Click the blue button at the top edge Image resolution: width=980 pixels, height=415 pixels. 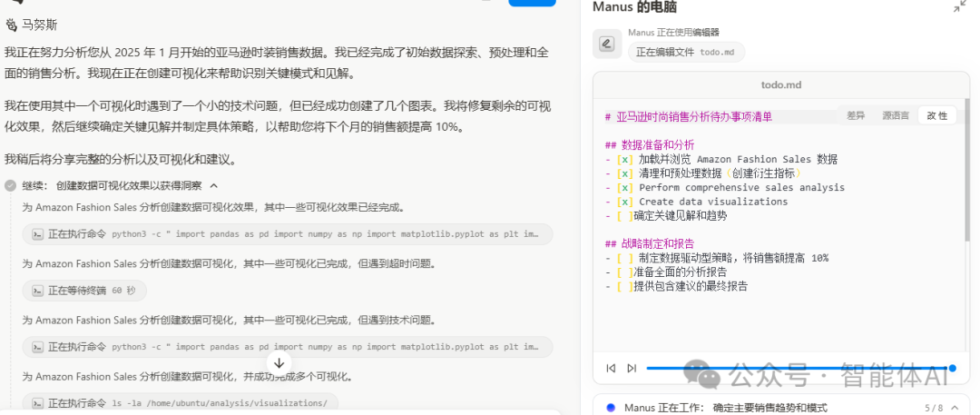coord(532,3)
